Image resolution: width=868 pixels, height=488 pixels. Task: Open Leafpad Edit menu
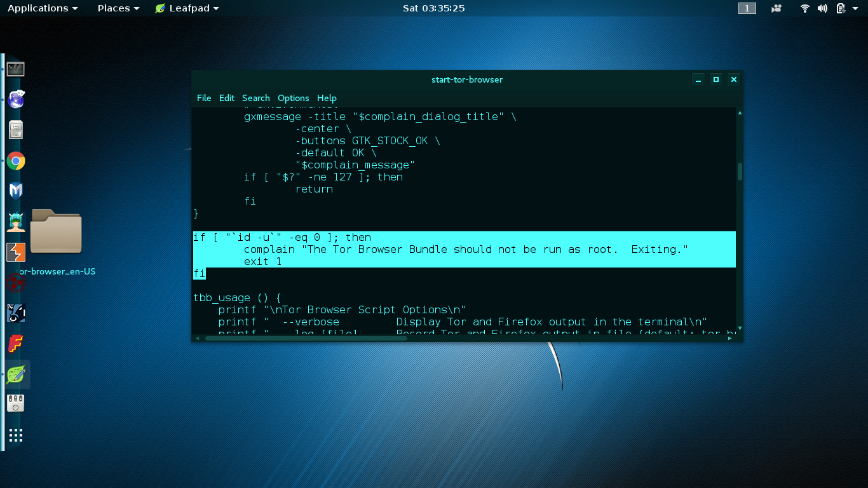(x=227, y=98)
